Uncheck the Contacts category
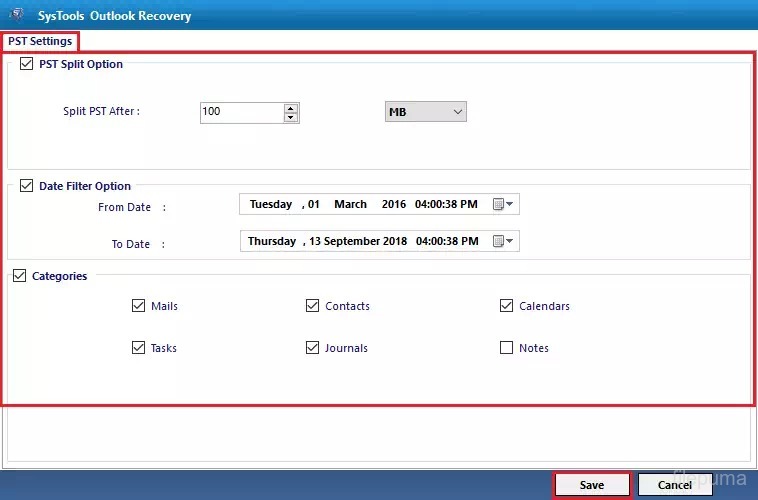The height and width of the screenshot is (500, 758). [x=313, y=306]
